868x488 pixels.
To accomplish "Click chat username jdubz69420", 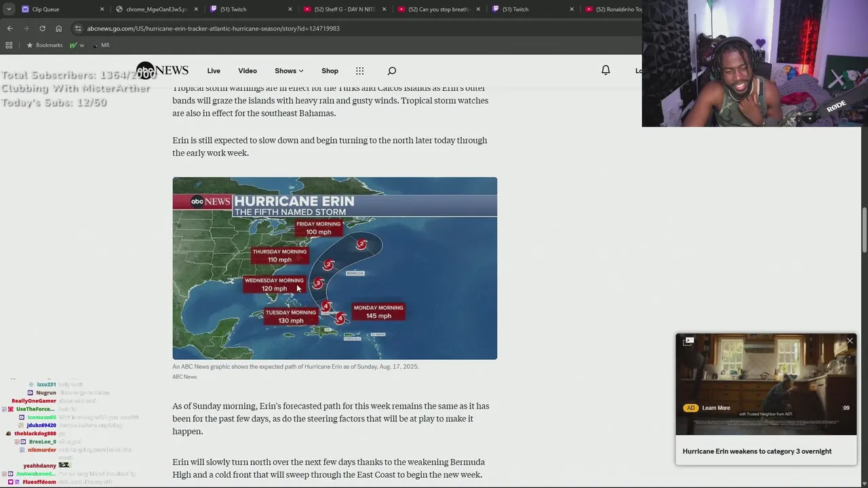I will (x=41, y=426).
